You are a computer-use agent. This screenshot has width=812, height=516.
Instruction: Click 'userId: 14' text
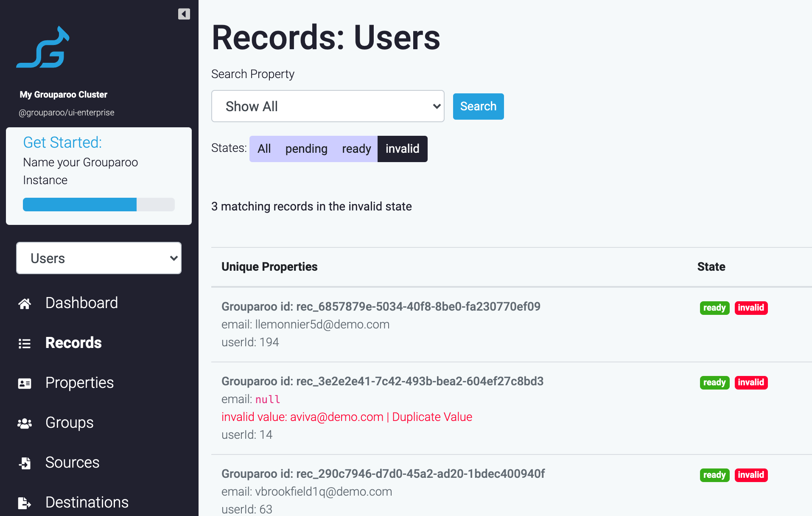[x=247, y=435]
